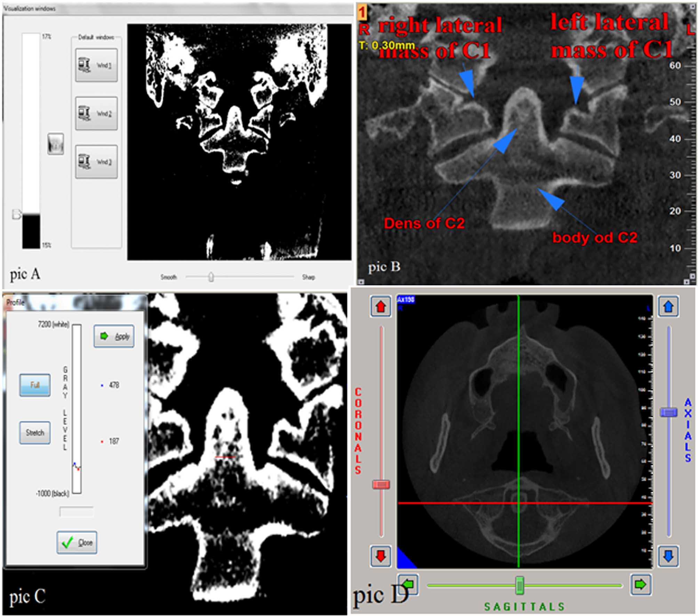Click the empty field below the gray level bar
The height and width of the screenshot is (616, 698).
tap(77, 512)
